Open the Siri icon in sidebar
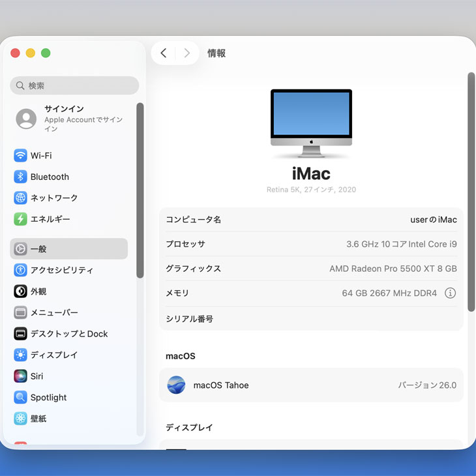476x476 pixels. (20, 376)
